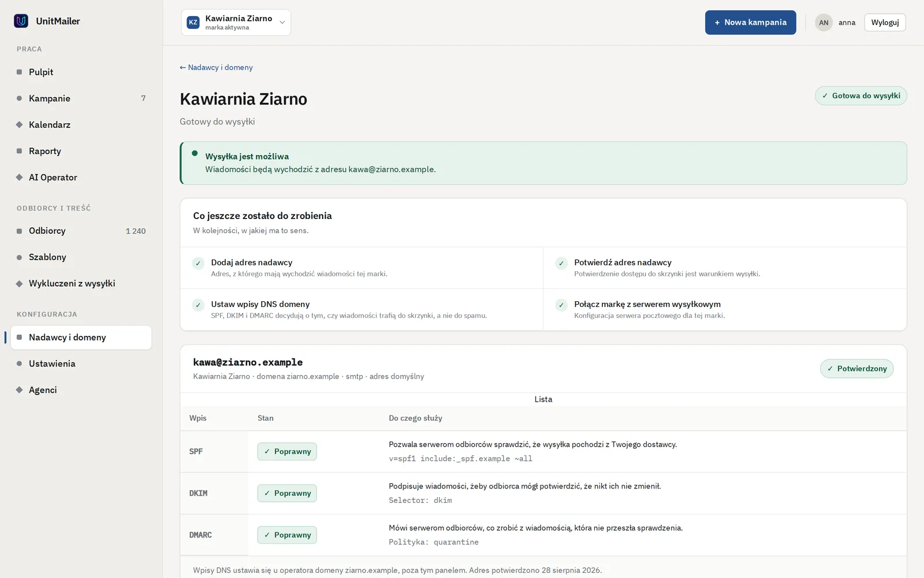
Task: Open Odbiorcy in the sidebar
Action: pyautogui.click(x=81, y=231)
